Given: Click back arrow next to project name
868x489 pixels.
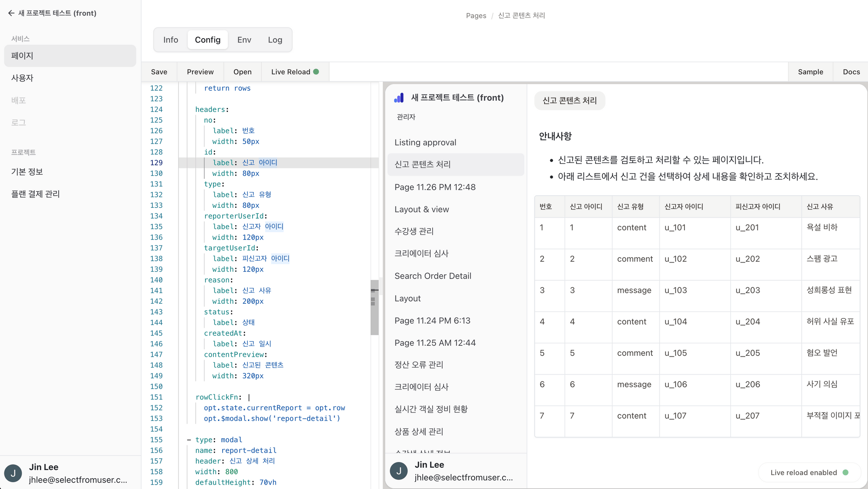Looking at the screenshot, I should point(11,13).
